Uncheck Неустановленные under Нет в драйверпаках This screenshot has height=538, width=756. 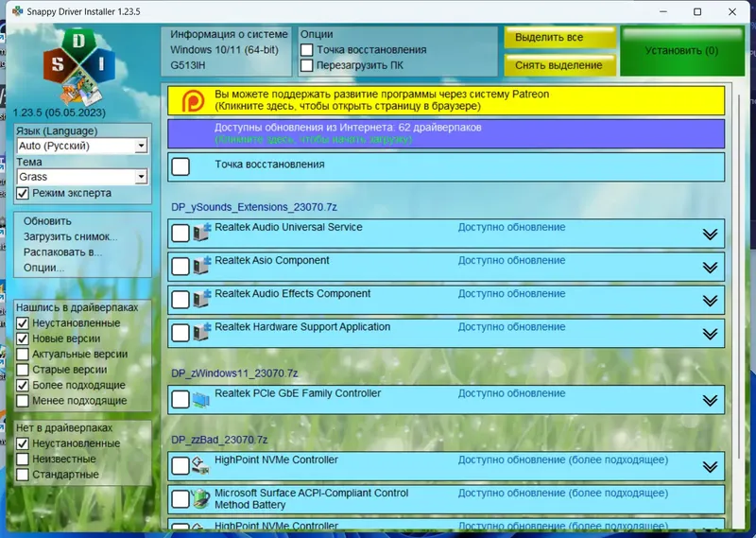pos(22,443)
